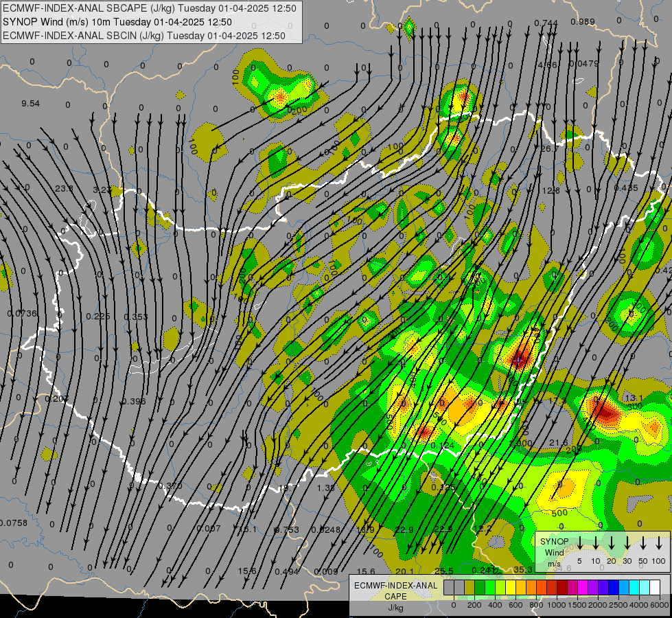Viewport: 672px width, 618px height.
Task: Click the CAPE label in the color legend
Action: coord(395,597)
